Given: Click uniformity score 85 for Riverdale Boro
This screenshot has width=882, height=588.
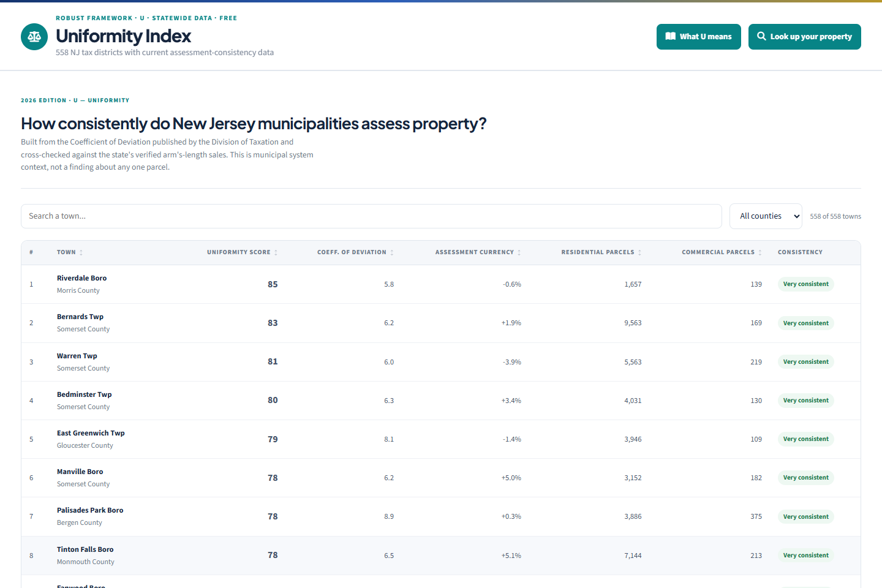Looking at the screenshot, I should (273, 284).
